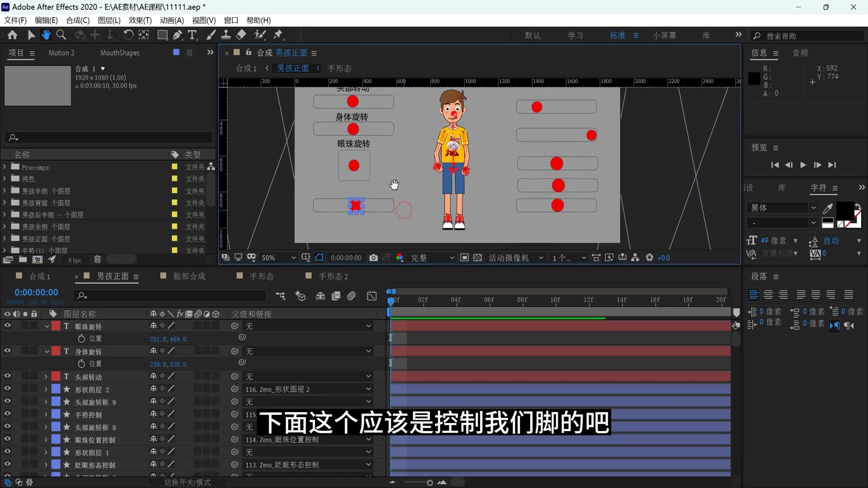Switch to the 小屏幕 workspace
The height and width of the screenshot is (488, 868).
pyautogui.click(x=665, y=35)
